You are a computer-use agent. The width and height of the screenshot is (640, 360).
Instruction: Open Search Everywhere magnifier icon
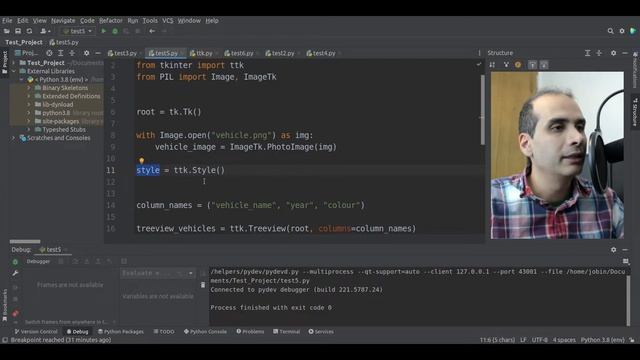coord(610,31)
